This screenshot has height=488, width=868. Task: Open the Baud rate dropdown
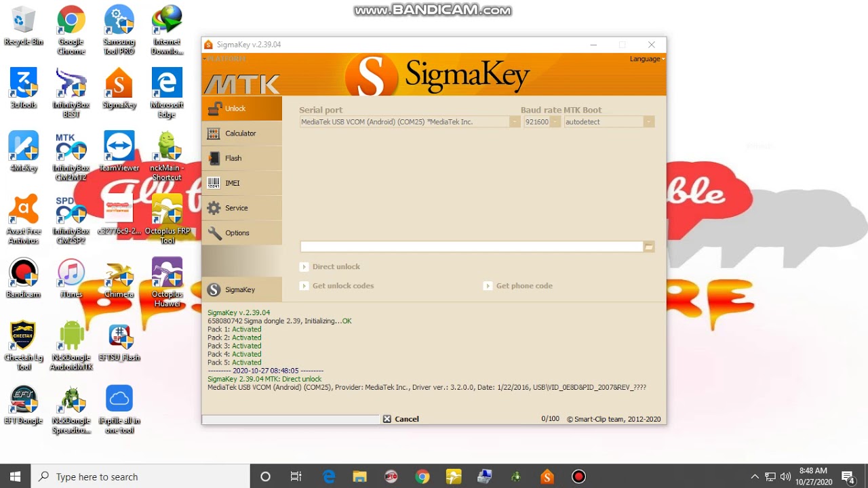tap(555, 122)
